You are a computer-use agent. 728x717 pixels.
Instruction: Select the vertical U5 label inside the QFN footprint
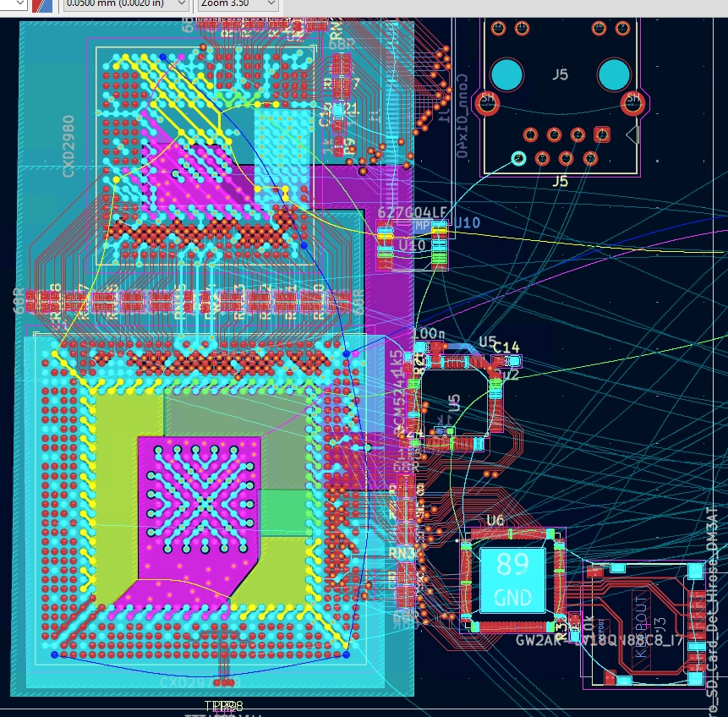point(455,402)
